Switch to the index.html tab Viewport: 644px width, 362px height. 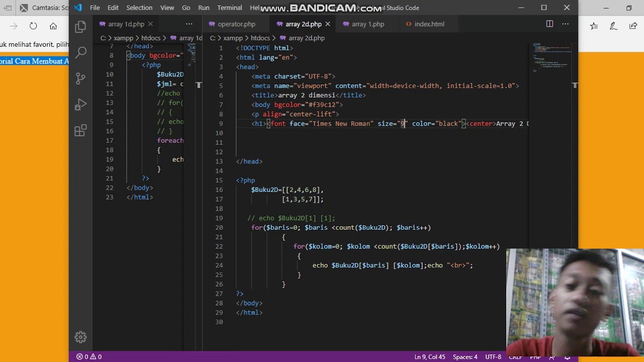(425, 24)
